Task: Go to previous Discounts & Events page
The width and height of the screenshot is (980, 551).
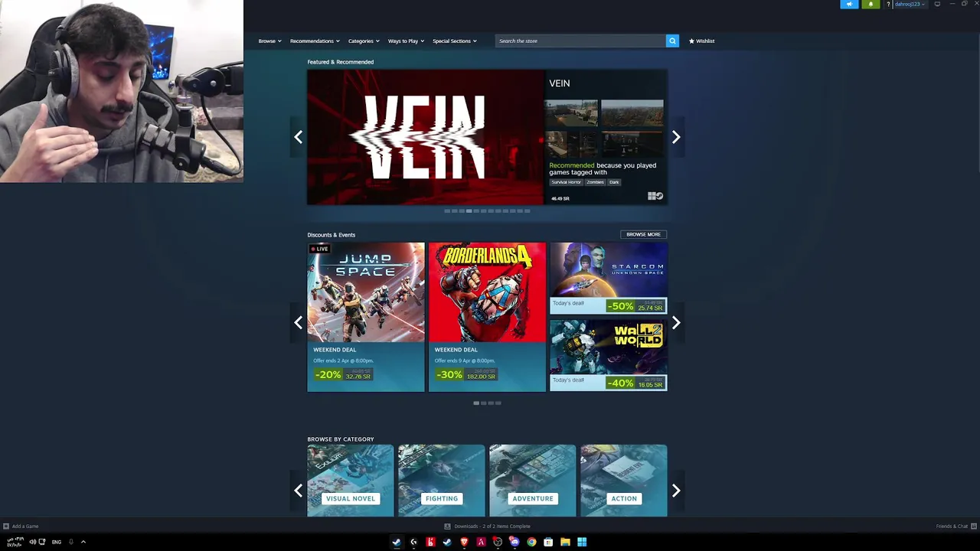Action: click(x=298, y=322)
